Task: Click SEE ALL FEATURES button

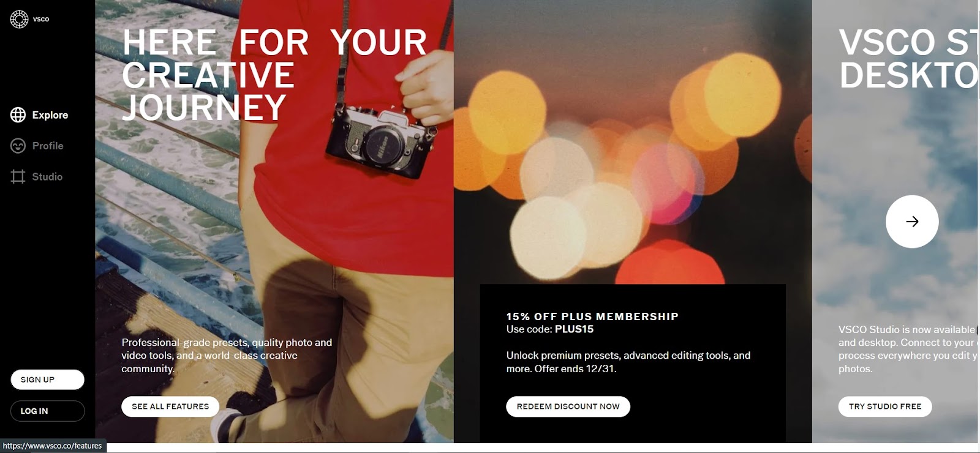Action: pos(170,406)
